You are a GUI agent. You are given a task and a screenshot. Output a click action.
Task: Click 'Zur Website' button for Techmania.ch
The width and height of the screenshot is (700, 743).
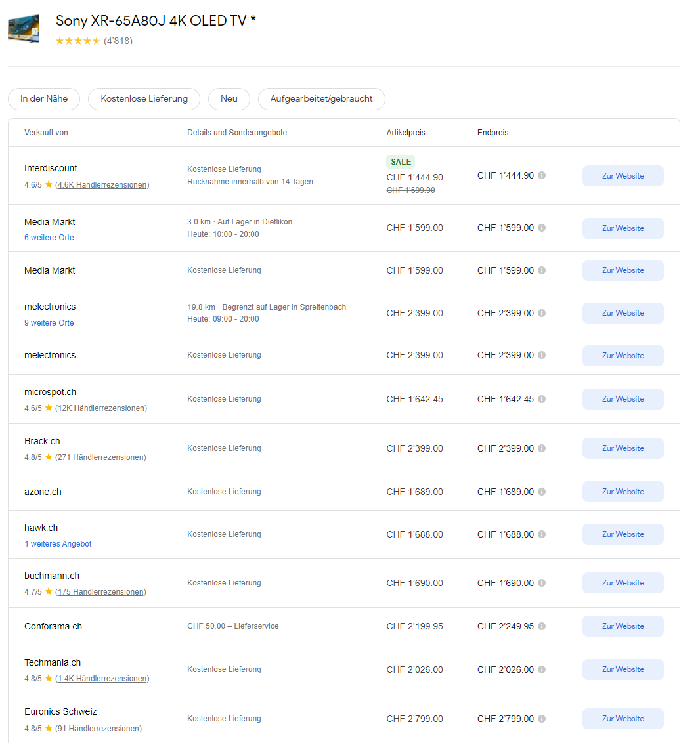point(623,669)
